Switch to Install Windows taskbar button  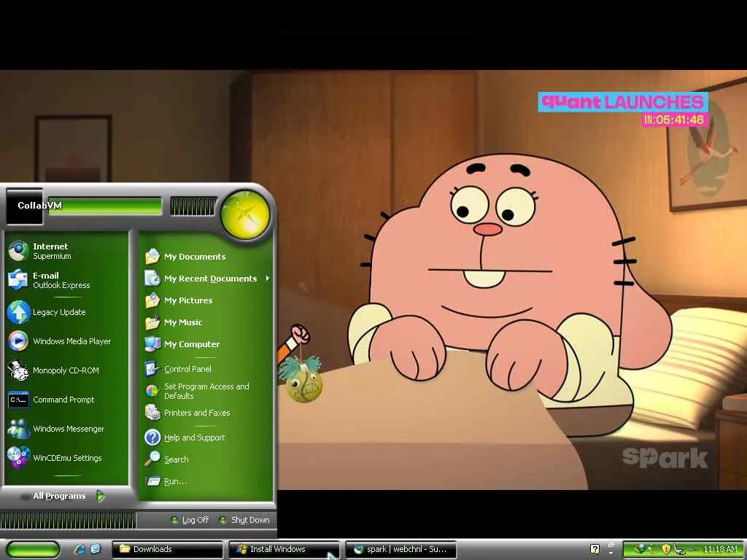pos(284,549)
